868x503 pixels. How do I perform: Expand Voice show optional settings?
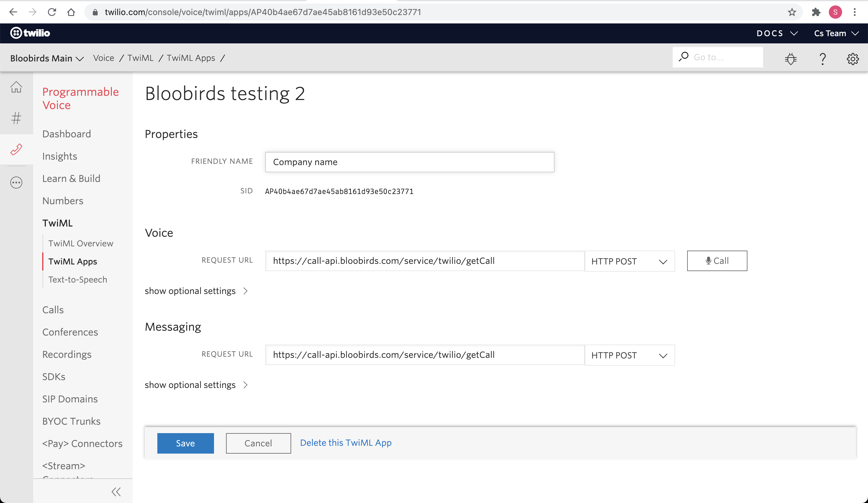point(196,291)
